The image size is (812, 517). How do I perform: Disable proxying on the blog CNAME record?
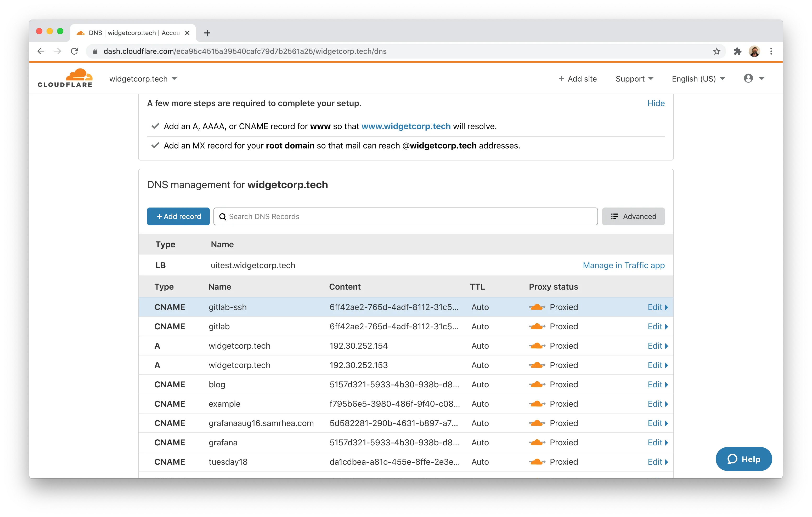[x=537, y=384]
